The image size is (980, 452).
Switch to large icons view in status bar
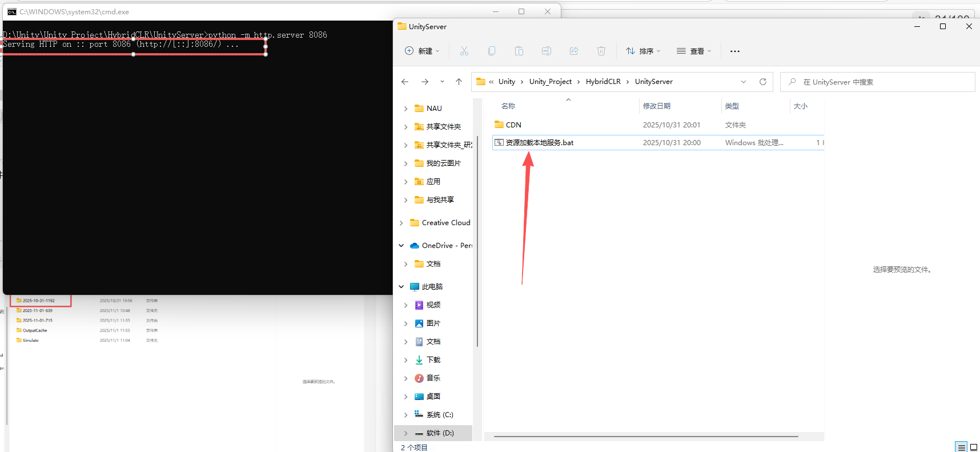point(973,447)
